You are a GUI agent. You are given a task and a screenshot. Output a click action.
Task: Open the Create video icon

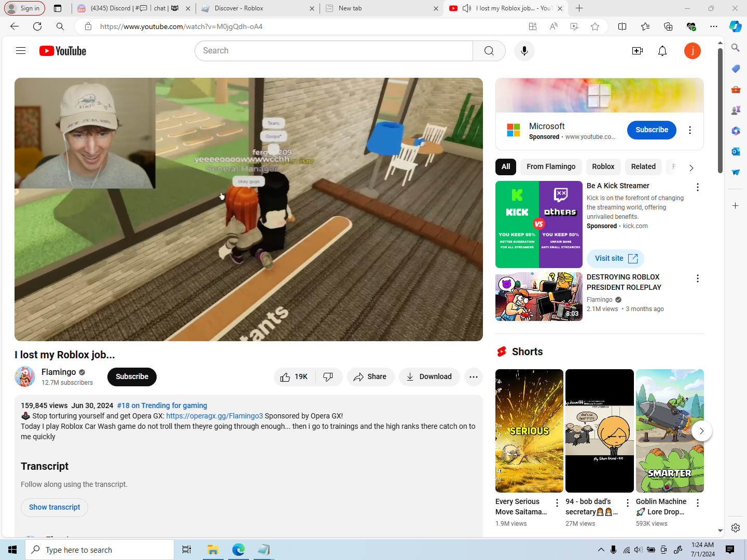click(x=638, y=51)
